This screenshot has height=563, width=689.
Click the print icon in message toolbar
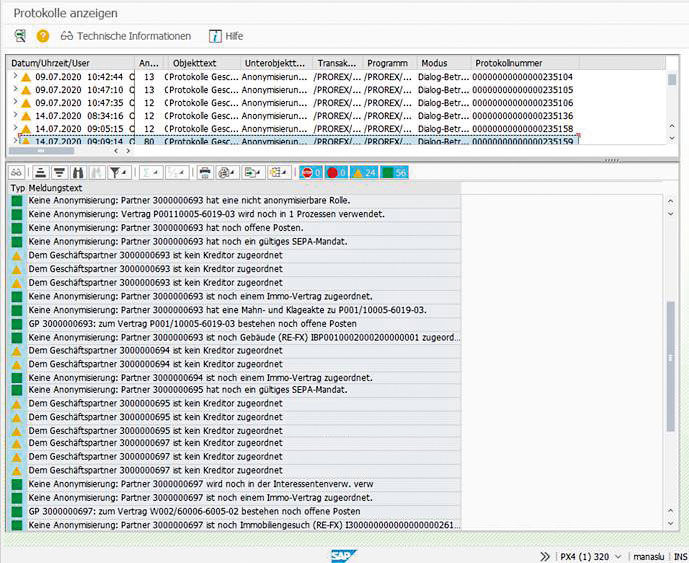click(204, 172)
